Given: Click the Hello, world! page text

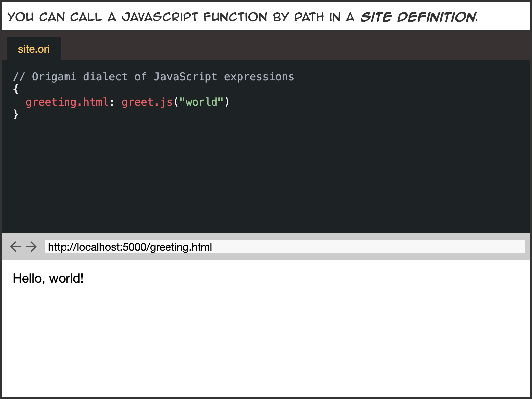Looking at the screenshot, I should [x=48, y=278].
